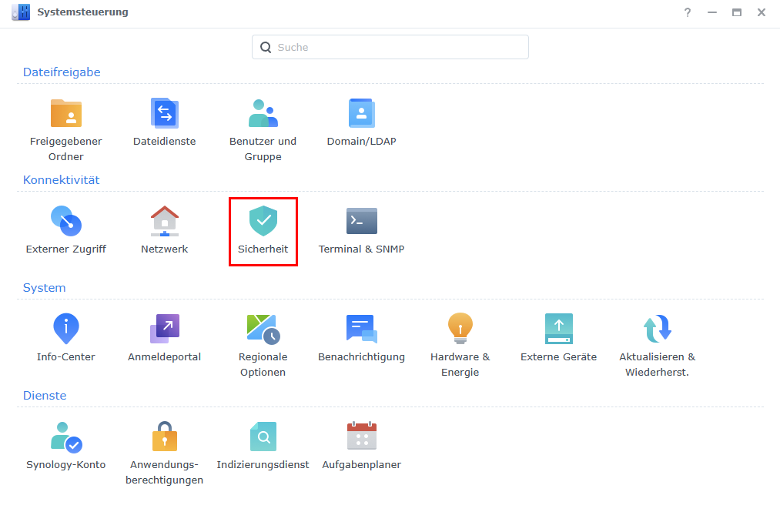Open the Domain/LDAP settings icon
Viewport: 780px width, 532px height.
[x=361, y=114]
